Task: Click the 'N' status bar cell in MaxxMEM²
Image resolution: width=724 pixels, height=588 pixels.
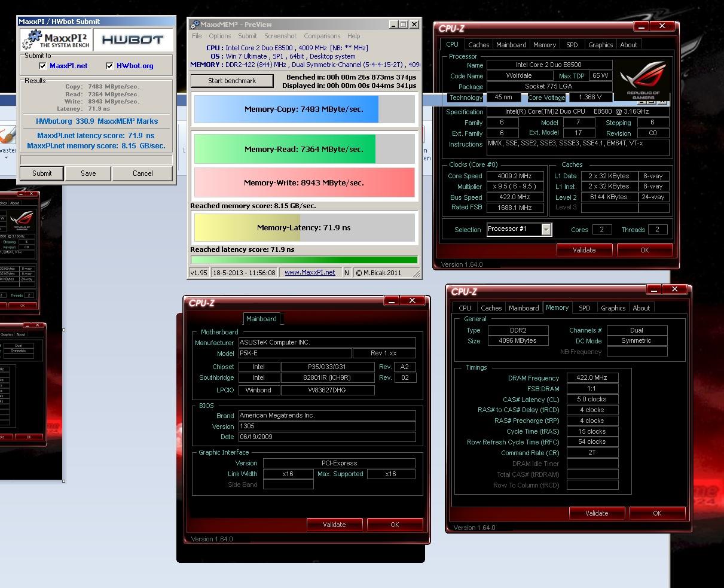Action: (x=346, y=272)
